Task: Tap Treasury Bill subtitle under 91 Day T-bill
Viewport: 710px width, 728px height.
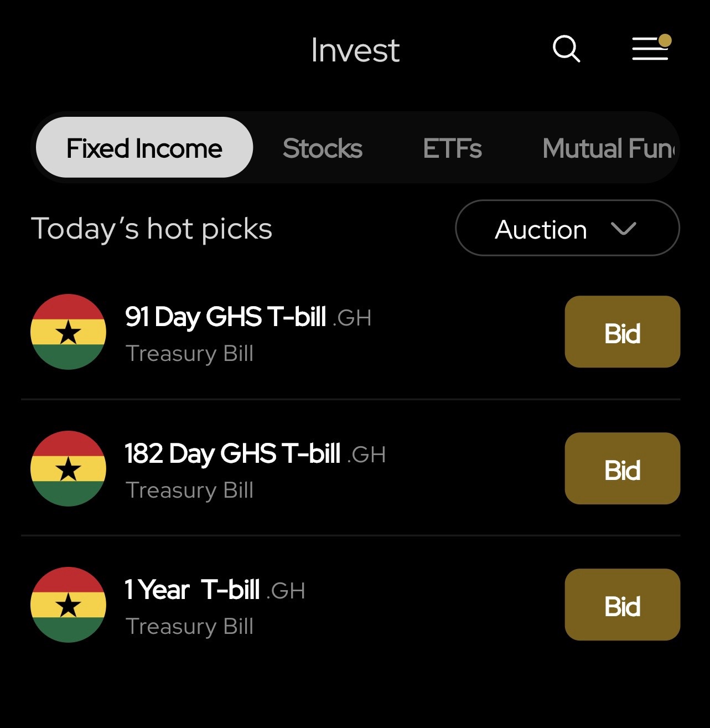Action: click(x=189, y=353)
